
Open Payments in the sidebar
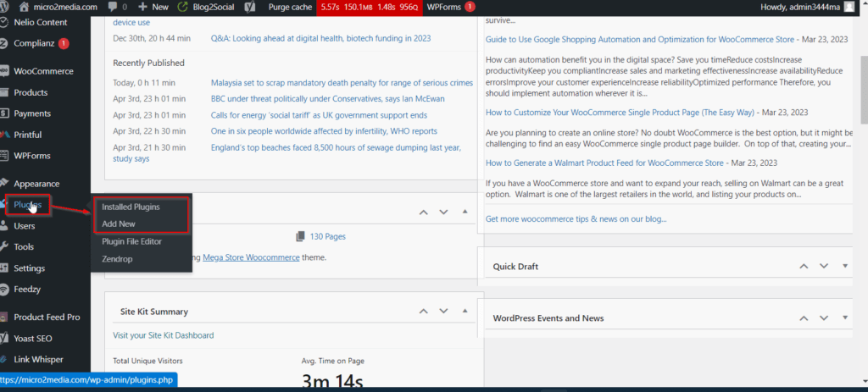coord(32,113)
